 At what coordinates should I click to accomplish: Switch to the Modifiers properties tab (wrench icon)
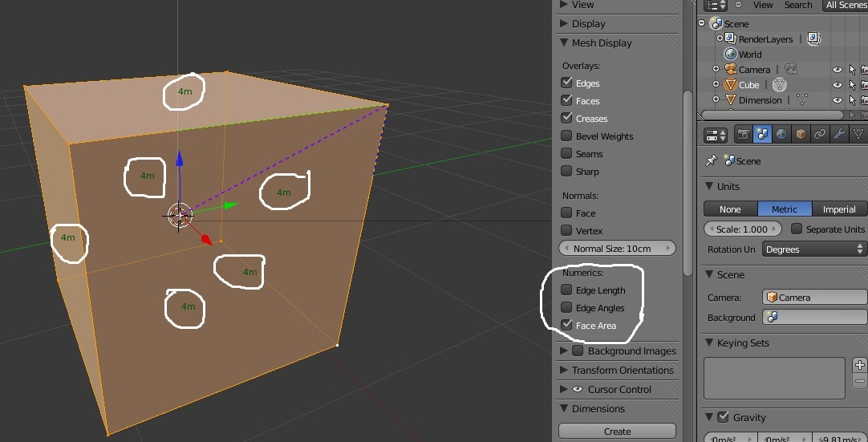click(x=839, y=134)
